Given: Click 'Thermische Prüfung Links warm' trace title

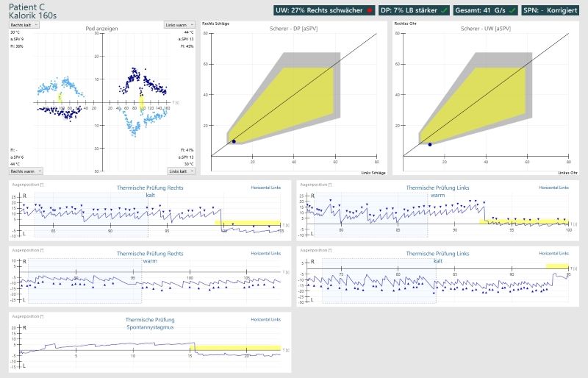Looking at the screenshot, I should pos(437,191).
